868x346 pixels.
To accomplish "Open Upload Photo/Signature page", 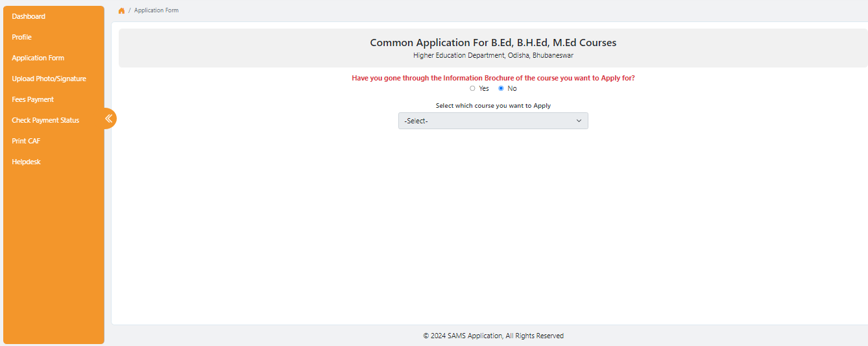I will [x=49, y=79].
